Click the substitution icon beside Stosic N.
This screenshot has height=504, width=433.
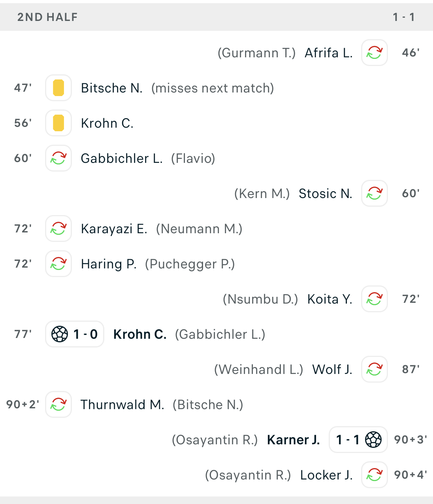pyautogui.click(x=374, y=193)
